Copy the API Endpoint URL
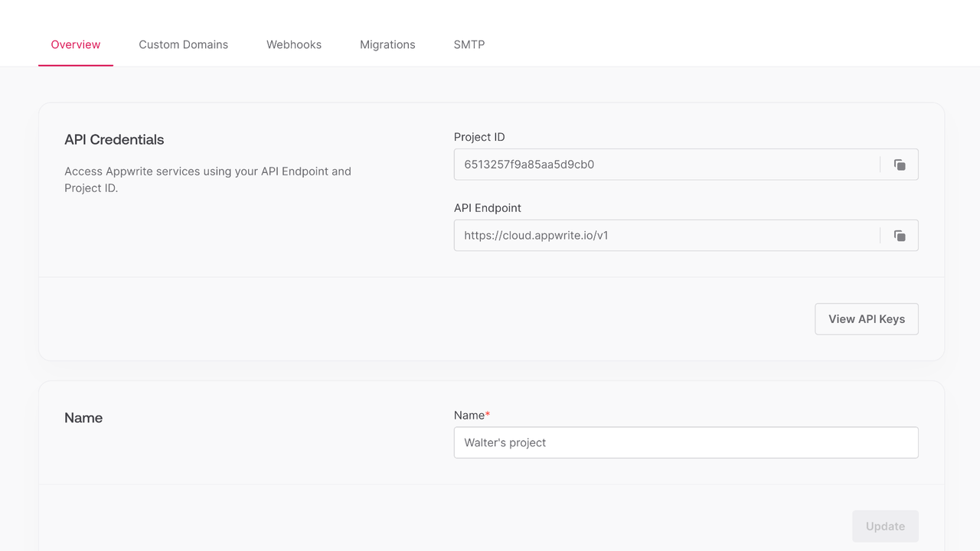This screenshot has width=980, height=551. coord(900,236)
